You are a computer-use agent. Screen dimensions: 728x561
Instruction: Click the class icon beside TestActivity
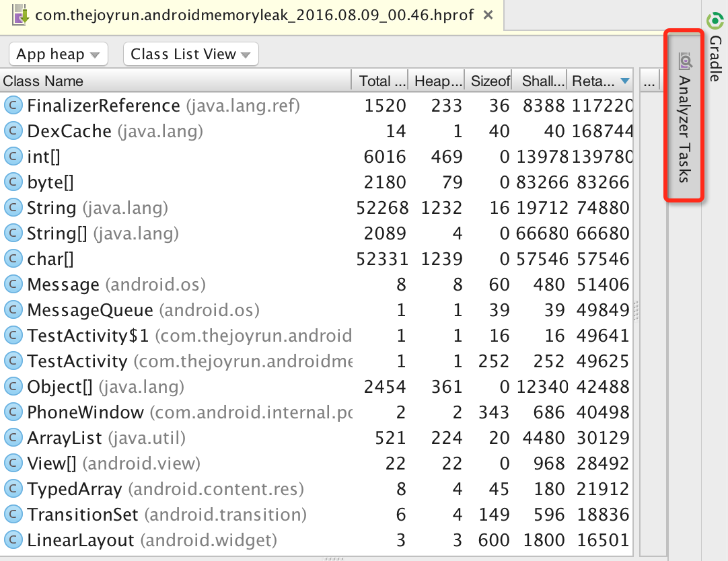click(x=13, y=361)
